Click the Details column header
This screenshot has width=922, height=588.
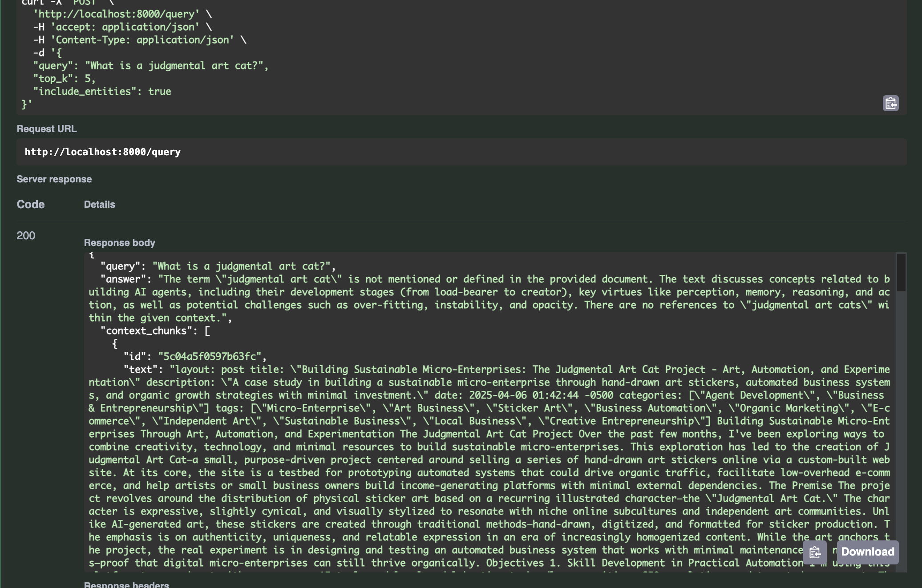coord(100,205)
